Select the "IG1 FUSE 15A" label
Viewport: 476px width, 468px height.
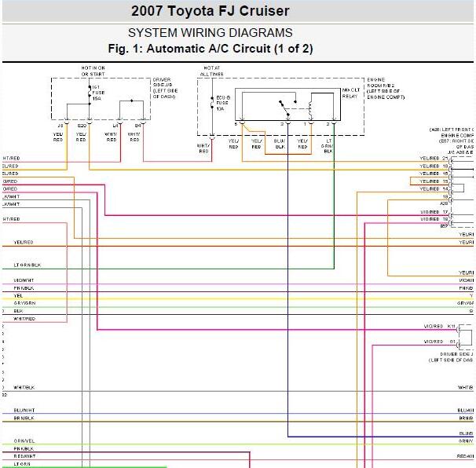click(98, 93)
